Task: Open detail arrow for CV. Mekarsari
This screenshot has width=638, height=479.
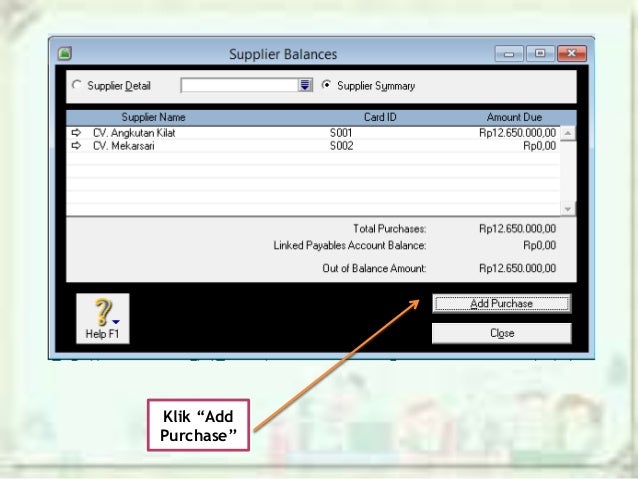Action: 76,146
